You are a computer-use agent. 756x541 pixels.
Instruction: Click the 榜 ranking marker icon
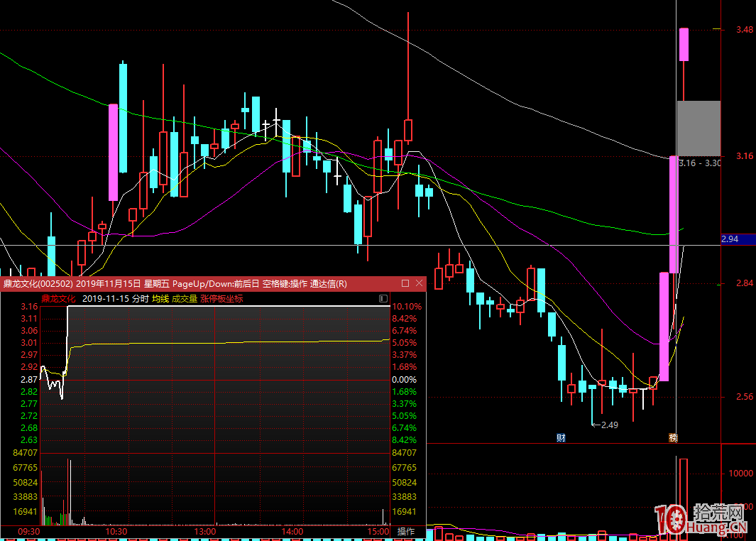pyautogui.click(x=673, y=438)
